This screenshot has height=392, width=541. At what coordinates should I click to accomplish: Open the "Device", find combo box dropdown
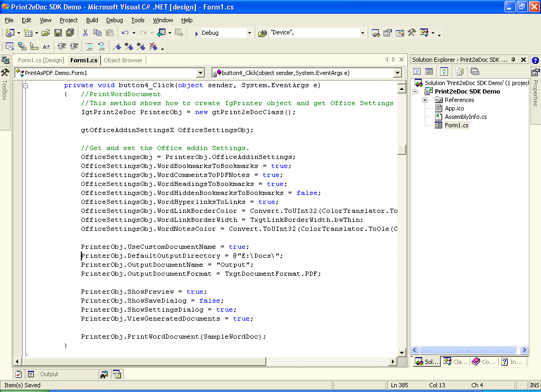point(362,33)
